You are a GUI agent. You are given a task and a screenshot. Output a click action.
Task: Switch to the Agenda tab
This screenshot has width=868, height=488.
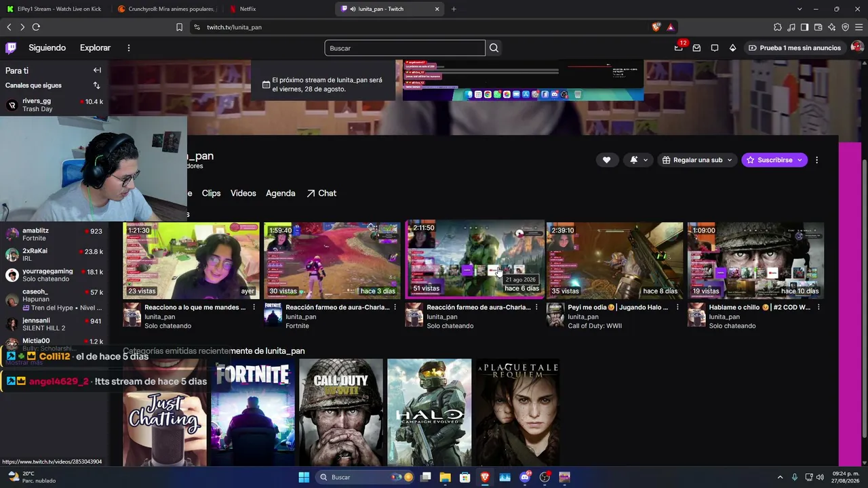[281, 193]
